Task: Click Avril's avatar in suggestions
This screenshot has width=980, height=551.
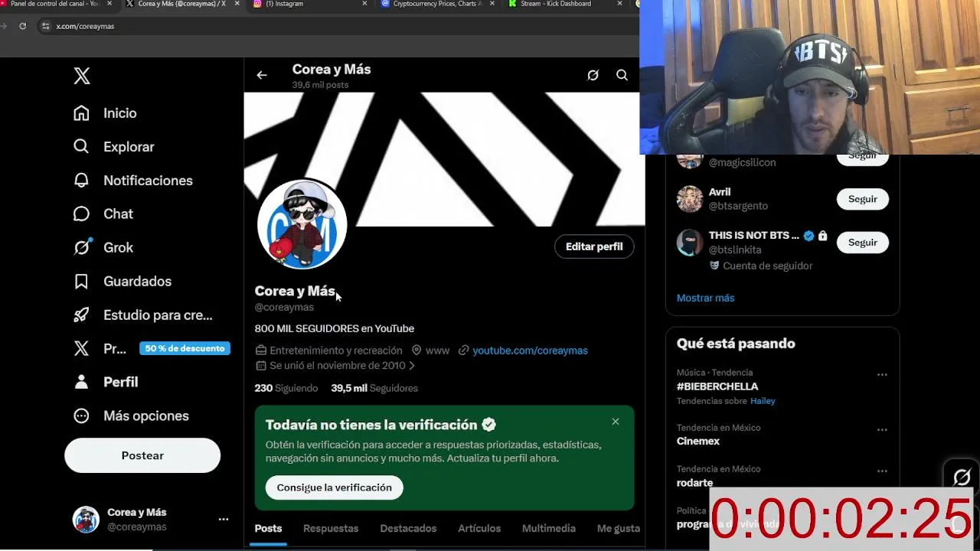Action: [x=690, y=199]
